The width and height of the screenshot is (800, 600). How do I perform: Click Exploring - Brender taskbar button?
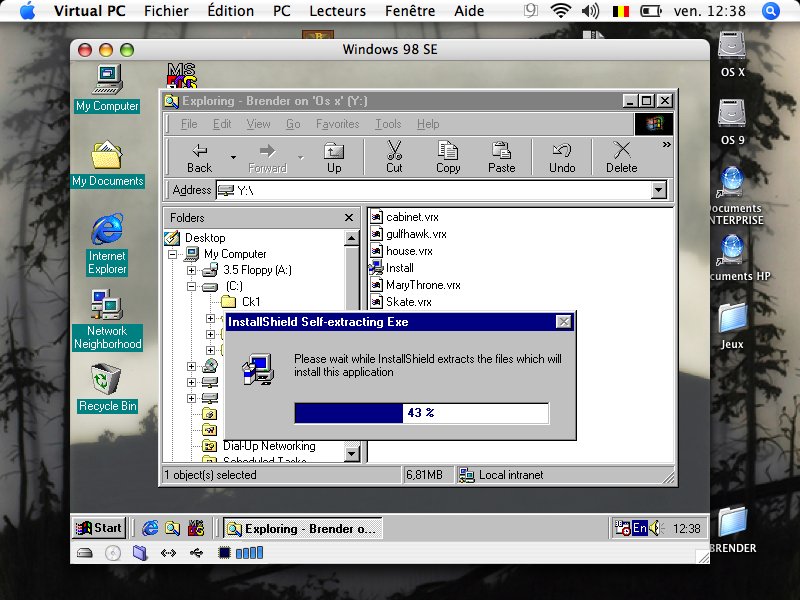(303, 529)
